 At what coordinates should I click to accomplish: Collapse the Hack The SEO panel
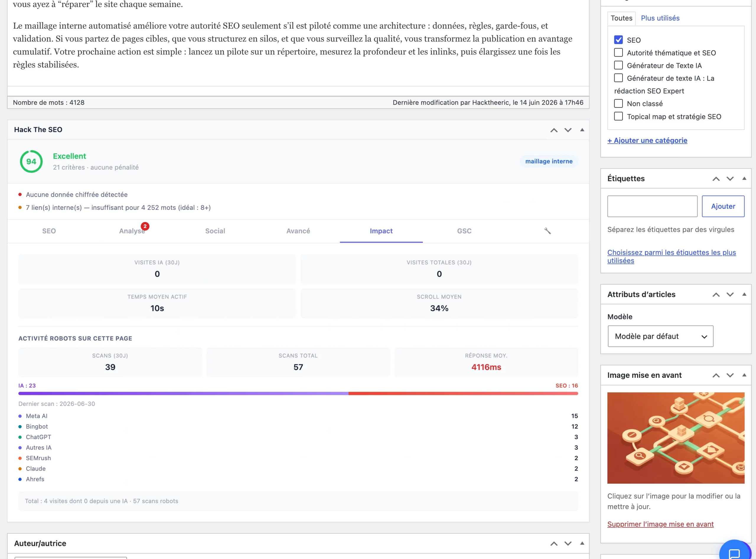(x=582, y=130)
